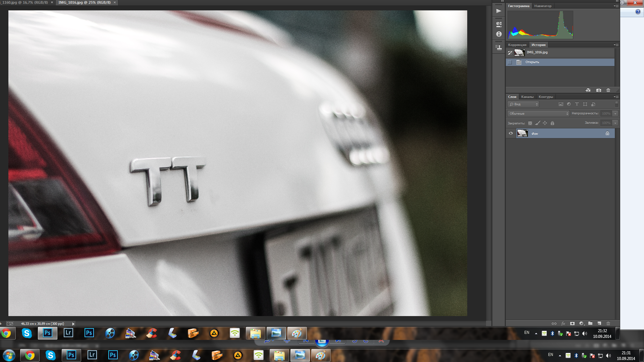Link layers icon at Layers panel bottom
The image size is (644, 362).
tap(554, 323)
